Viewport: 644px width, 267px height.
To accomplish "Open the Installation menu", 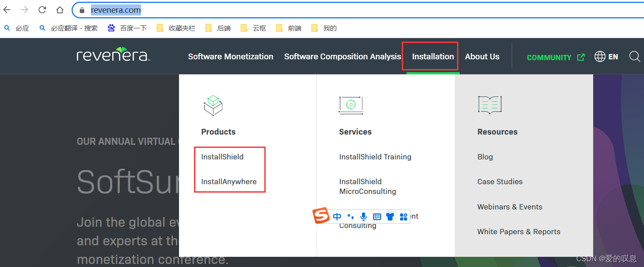I will tap(433, 57).
